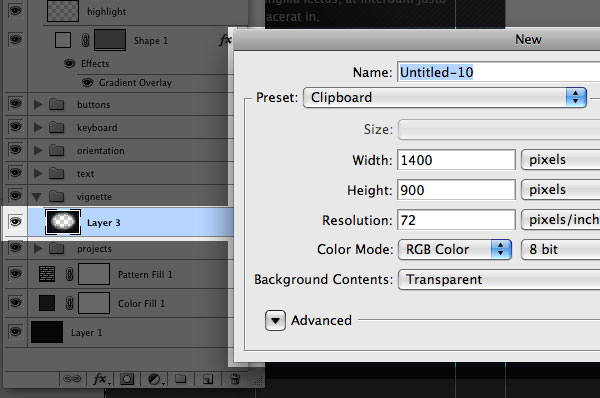Image resolution: width=600 pixels, height=398 pixels.
Task: Click the chain link icon on Pattern Fill 1
Action: (69, 274)
